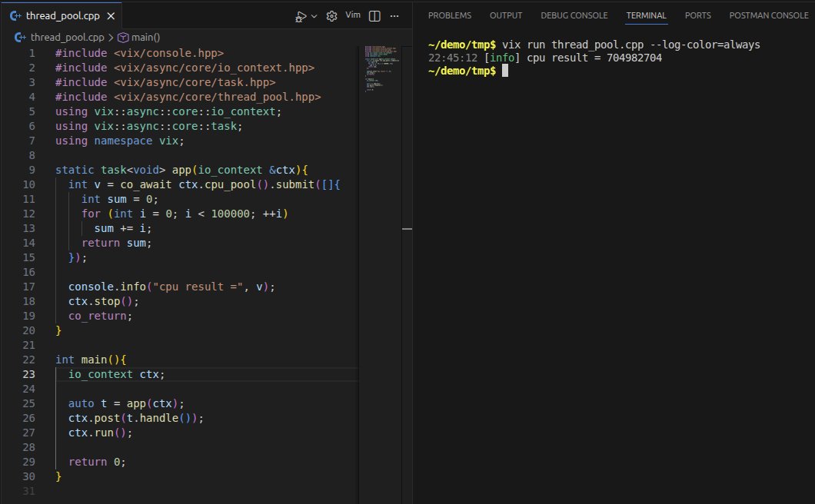Image resolution: width=815 pixels, height=504 pixels.
Task: Click 'auto t = app(ctx);' on line 25
Action: (126, 403)
